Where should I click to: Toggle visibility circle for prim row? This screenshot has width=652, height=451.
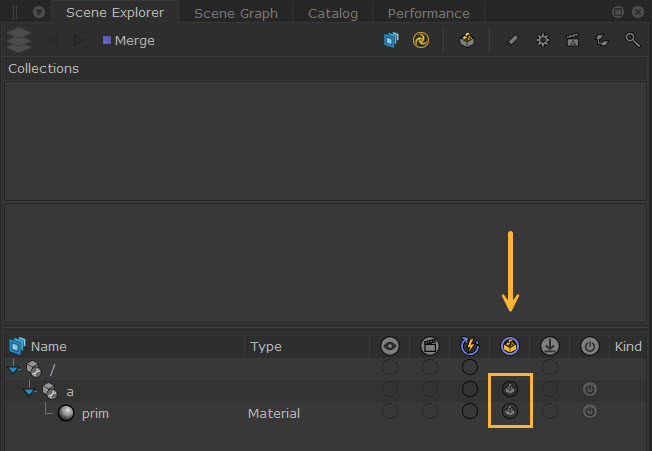coord(390,412)
